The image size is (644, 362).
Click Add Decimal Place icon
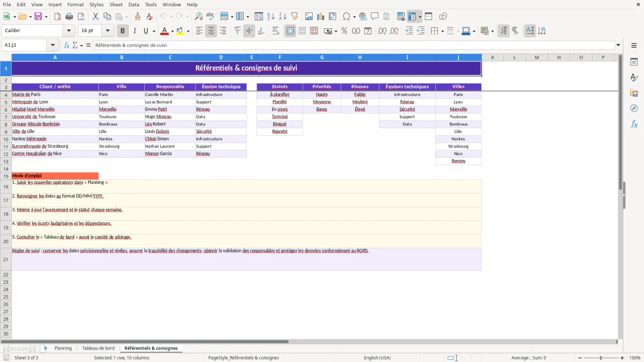click(382, 31)
